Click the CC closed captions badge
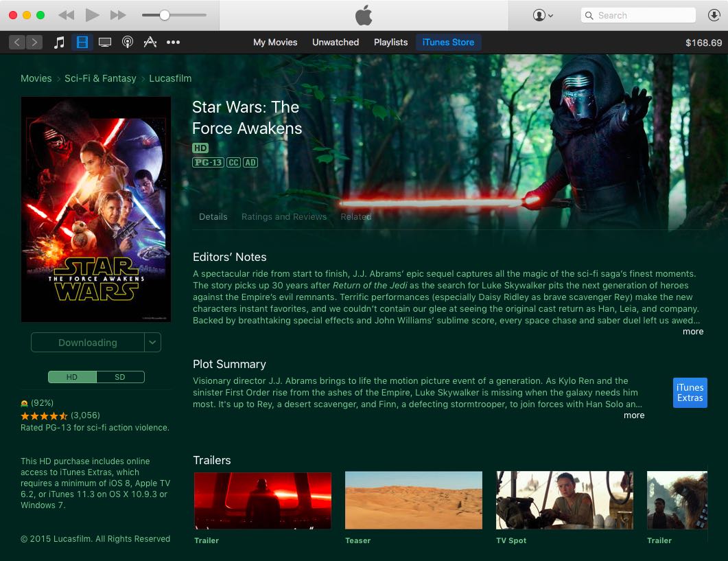728x561 pixels. tap(233, 162)
